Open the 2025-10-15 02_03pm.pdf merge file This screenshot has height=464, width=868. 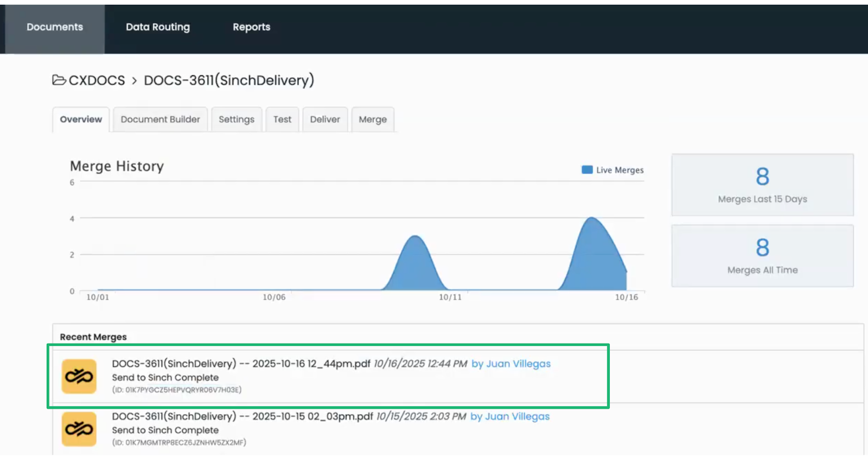242,416
